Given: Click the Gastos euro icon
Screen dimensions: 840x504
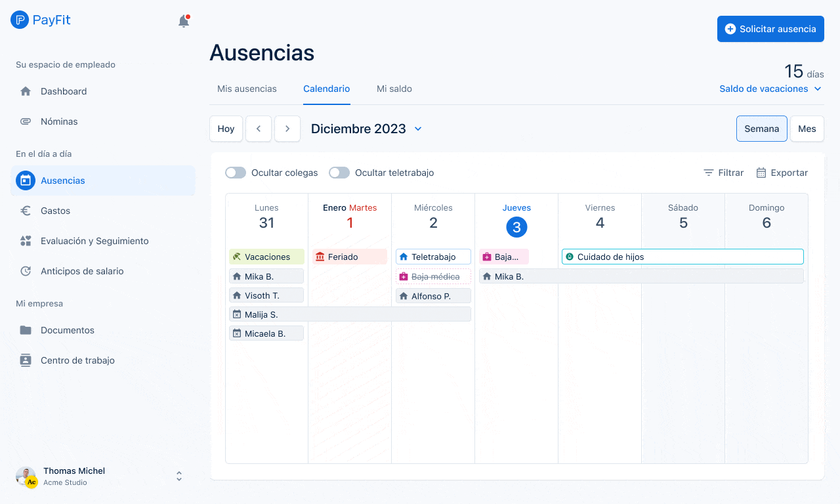Looking at the screenshot, I should 26,211.
